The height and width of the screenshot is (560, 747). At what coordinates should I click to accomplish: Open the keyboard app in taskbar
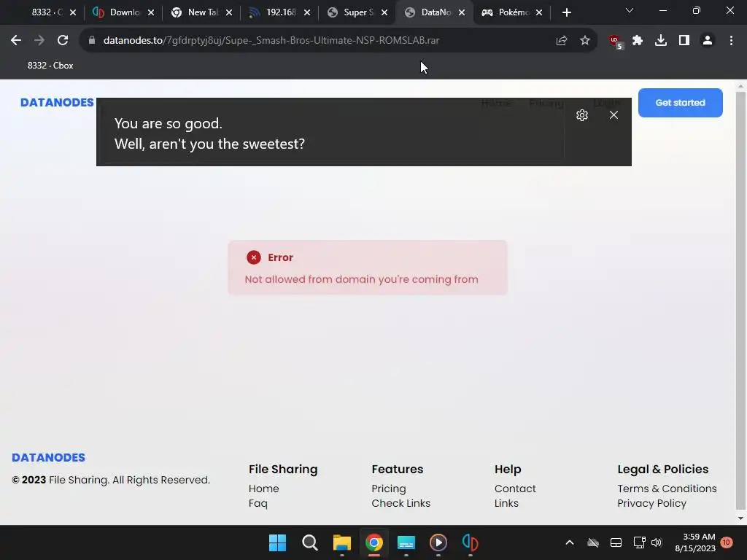coord(406,542)
